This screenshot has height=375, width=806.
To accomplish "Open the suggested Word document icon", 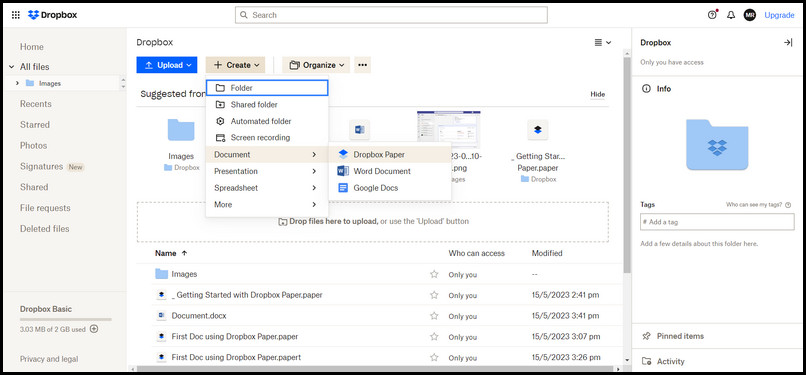I will (359, 129).
